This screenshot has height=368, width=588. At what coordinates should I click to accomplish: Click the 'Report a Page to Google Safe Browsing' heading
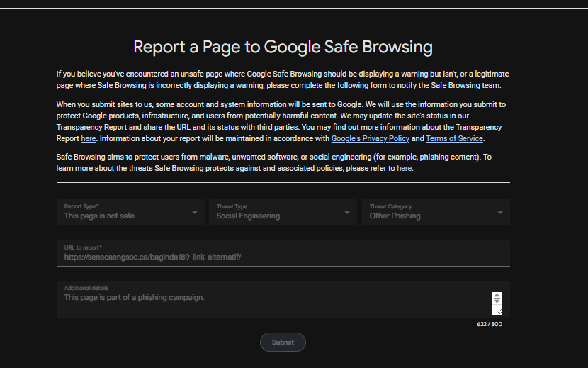[x=283, y=47]
